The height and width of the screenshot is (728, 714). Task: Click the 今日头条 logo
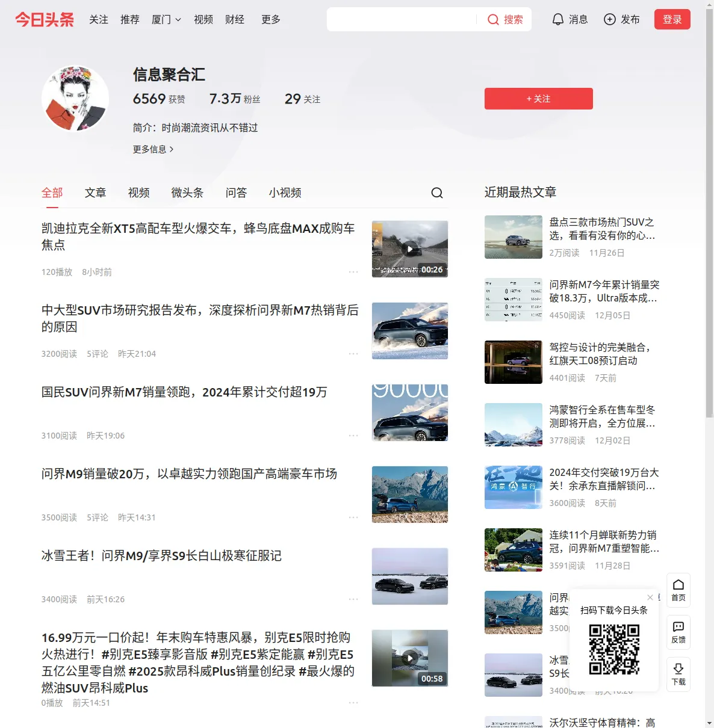(x=45, y=19)
